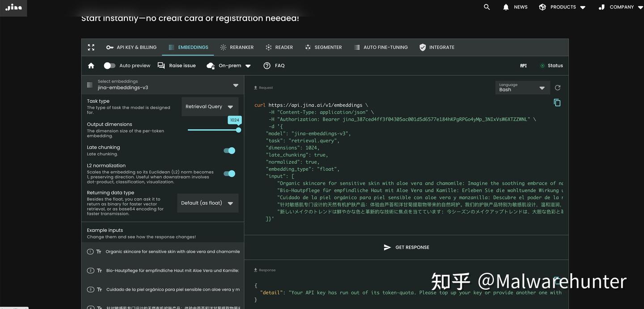Open the NEWS bell link
644x309 pixels.
[x=515, y=7]
